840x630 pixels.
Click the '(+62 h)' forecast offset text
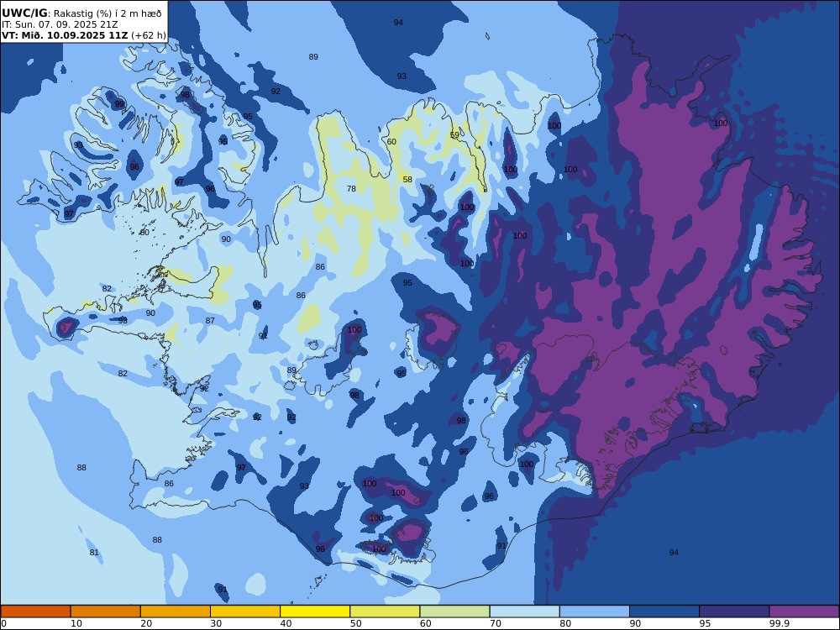[x=149, y=35]
